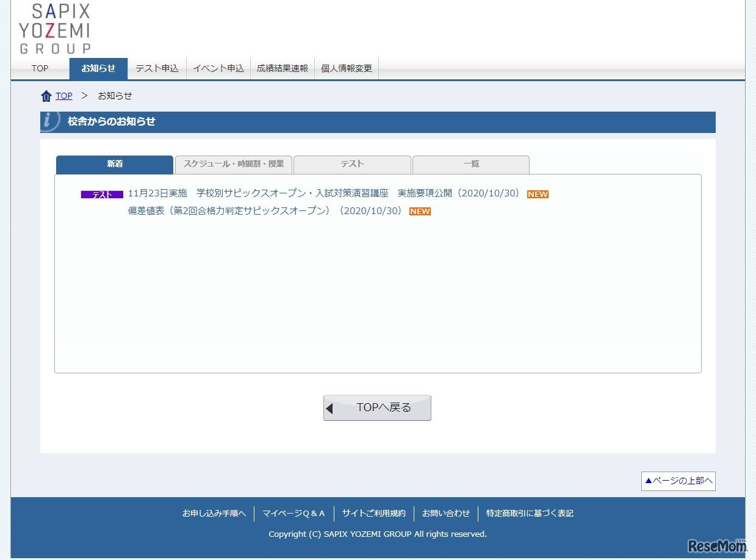Click the NEW badge next to 実施要項公開 announcement
The image size is (756, 560).
pos(537,194)
